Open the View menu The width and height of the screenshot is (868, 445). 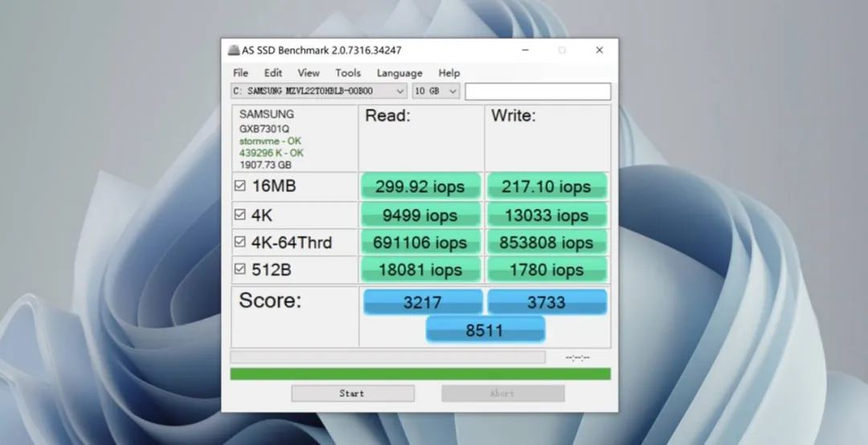pos(309,73)
